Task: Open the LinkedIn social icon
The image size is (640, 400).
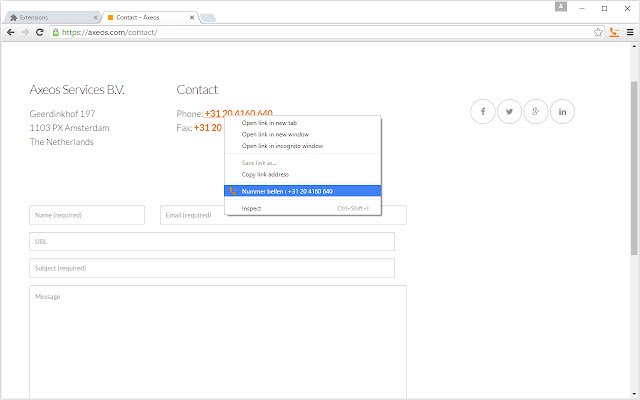Action: click(562, 111)
